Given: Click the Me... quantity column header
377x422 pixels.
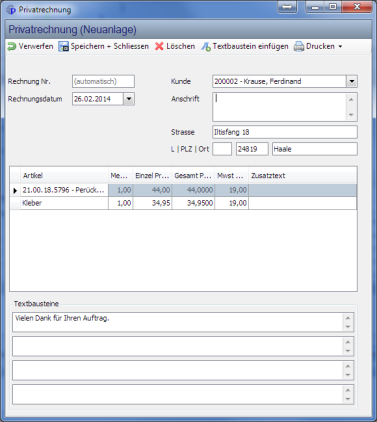Looking at the screenshot, I should tap(121, 176).
